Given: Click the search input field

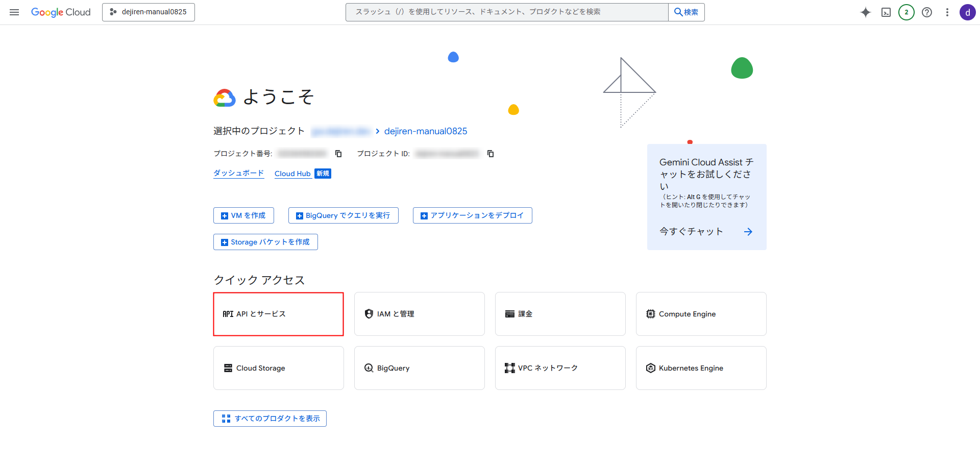Looking at the screenshot, I should [x=506, y=12].
